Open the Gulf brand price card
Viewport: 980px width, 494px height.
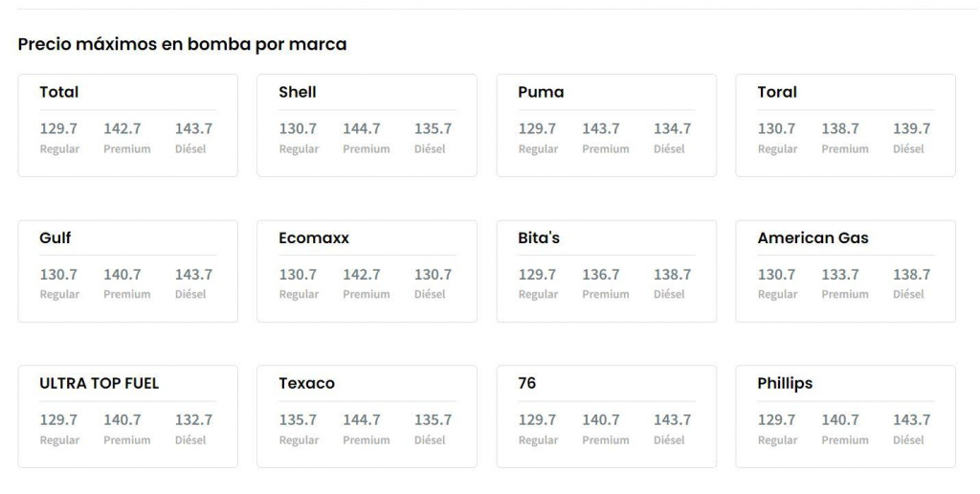127,271
